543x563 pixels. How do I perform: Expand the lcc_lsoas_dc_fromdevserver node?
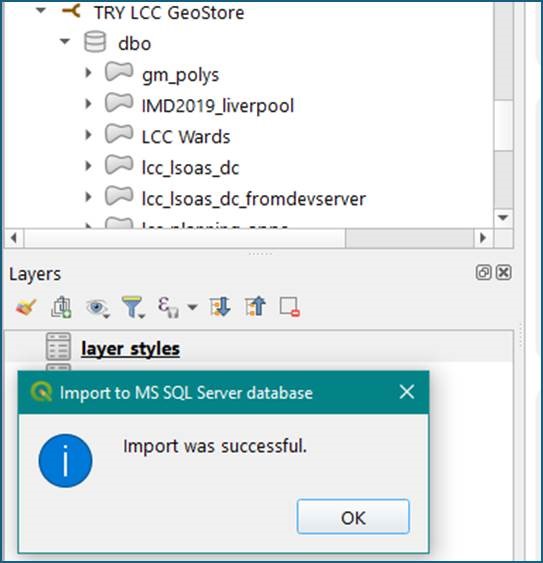(x=88, y=197)
